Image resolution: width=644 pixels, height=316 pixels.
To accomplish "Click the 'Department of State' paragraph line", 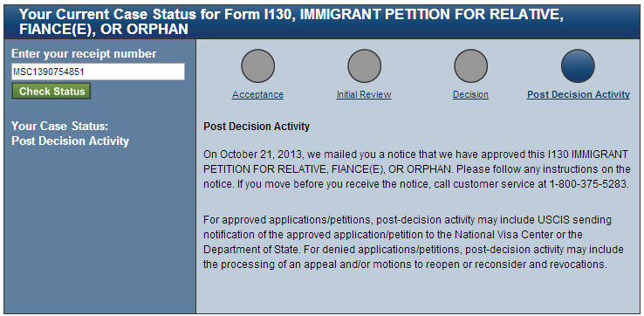I will tap(413, 250).
